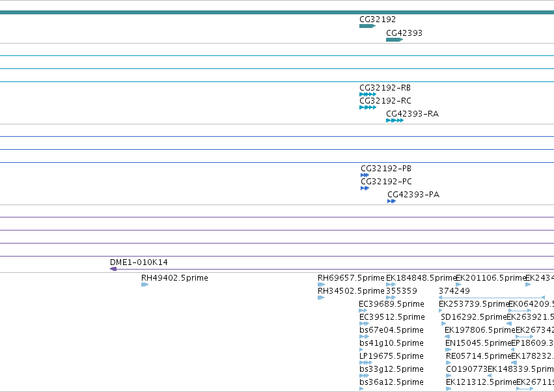Click RE05714.5prime EST
554x392 pixels.
[478, 356]
